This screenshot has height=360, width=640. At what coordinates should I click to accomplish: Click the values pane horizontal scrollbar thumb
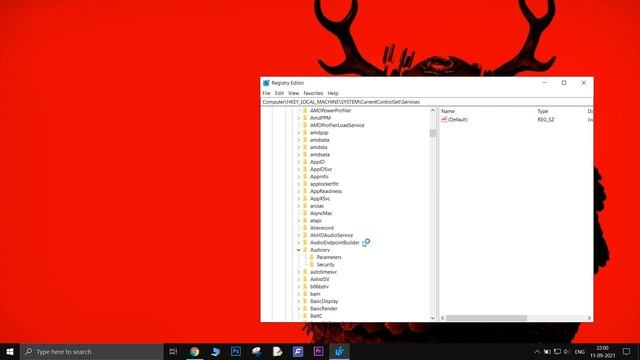tap(486, 318)
